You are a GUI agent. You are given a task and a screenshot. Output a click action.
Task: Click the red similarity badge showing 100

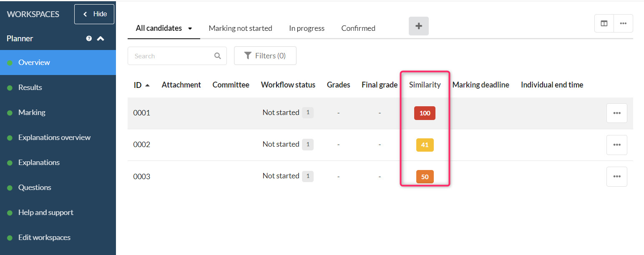425,113
